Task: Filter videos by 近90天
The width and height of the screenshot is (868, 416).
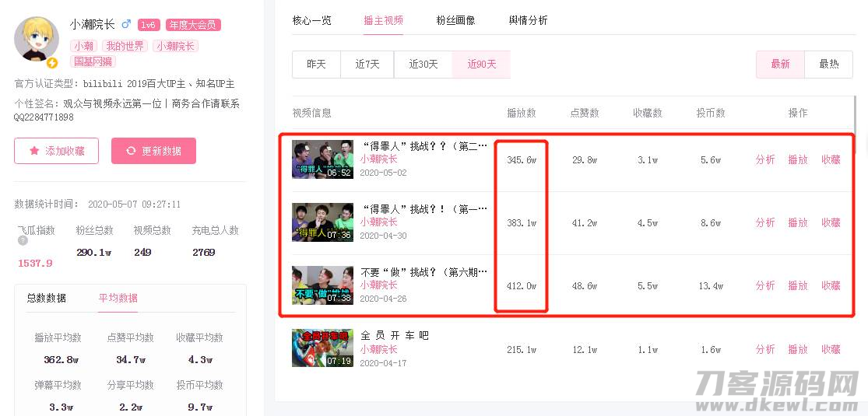Action: click(482, 65)
